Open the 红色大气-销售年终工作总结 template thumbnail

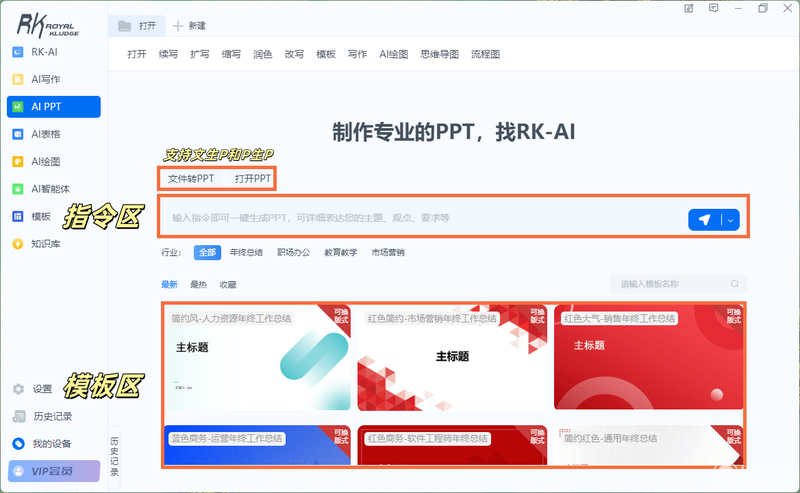point(648,357)
